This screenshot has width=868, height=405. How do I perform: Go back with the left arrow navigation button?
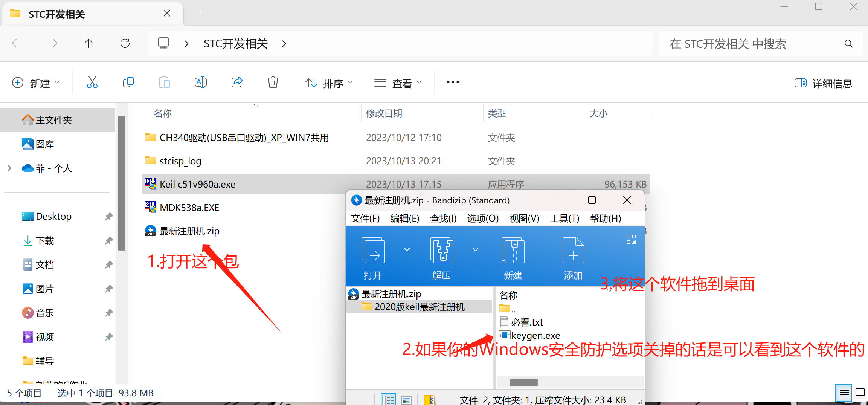coord(17,44)
